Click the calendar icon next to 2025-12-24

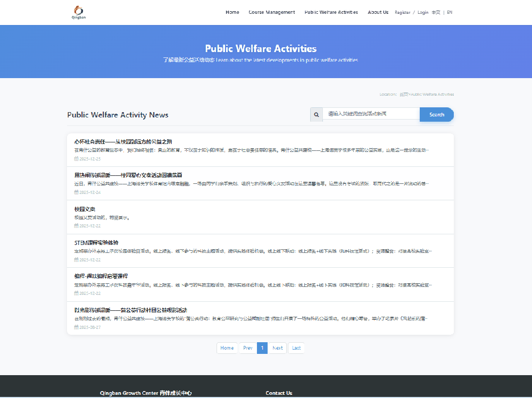point(76,192)
